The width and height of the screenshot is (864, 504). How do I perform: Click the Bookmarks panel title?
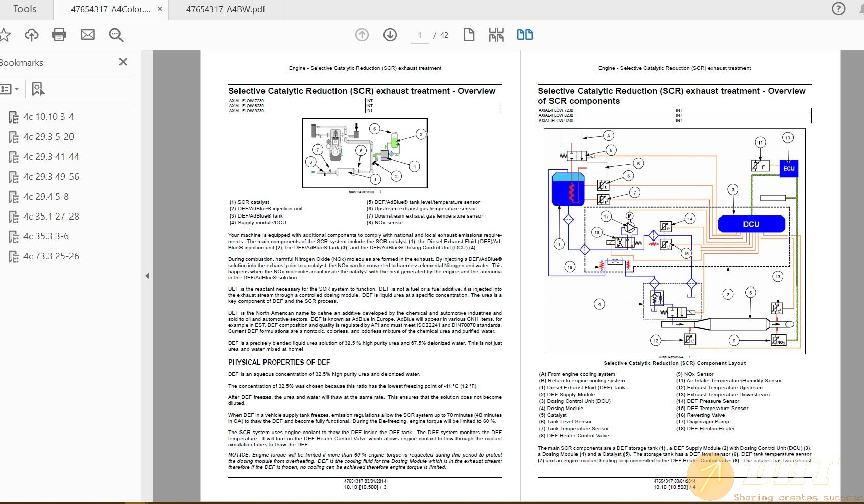[21, 63]
